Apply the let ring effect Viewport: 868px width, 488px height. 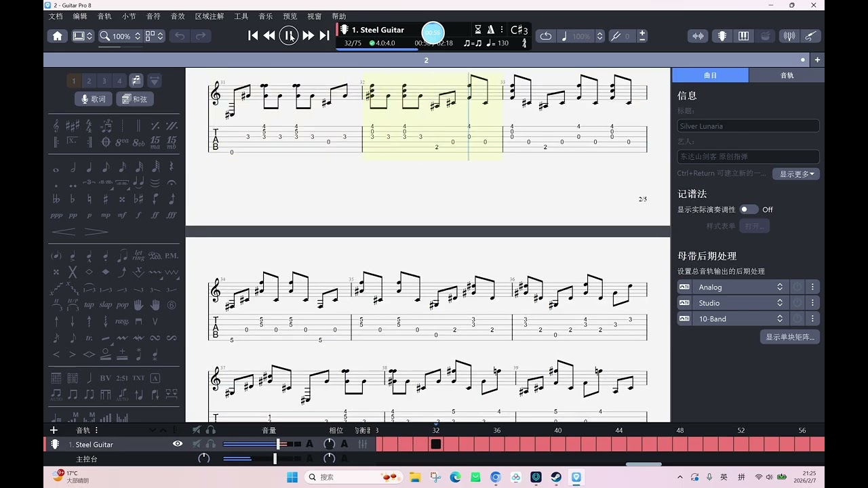[138, 256]
